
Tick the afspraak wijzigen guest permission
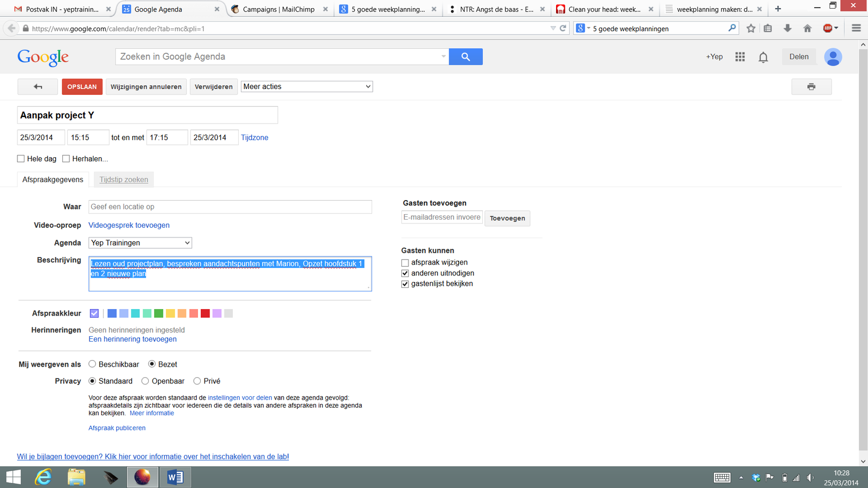(x=405, y=263)
